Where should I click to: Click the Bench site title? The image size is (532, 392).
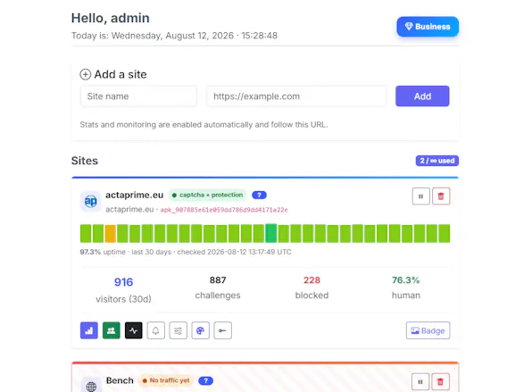coord(120,380)
